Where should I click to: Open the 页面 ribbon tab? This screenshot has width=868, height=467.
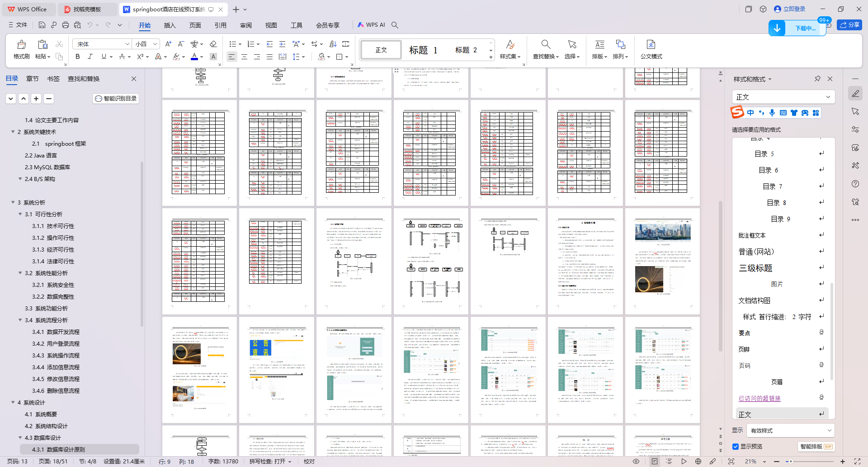[x=195, y=25]
